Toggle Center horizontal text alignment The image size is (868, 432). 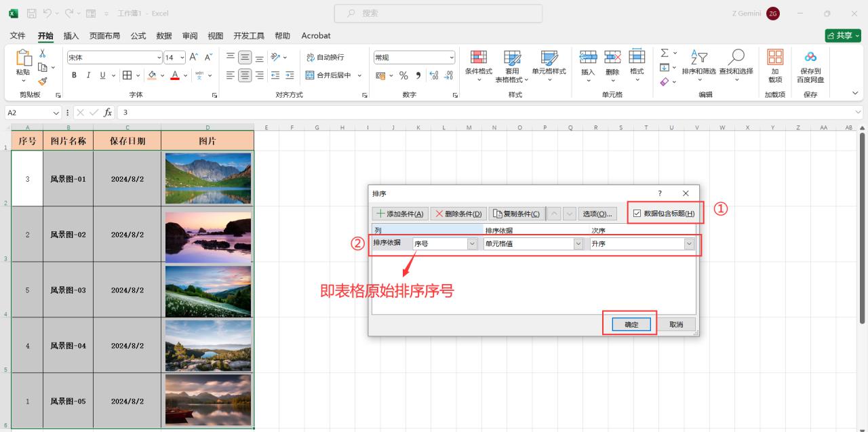(x=245, y=75)
